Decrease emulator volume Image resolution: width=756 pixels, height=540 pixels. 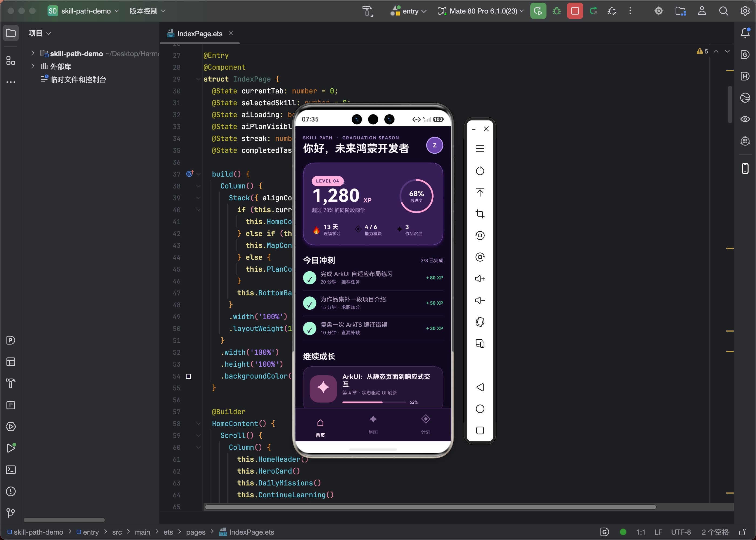(480, 300)
